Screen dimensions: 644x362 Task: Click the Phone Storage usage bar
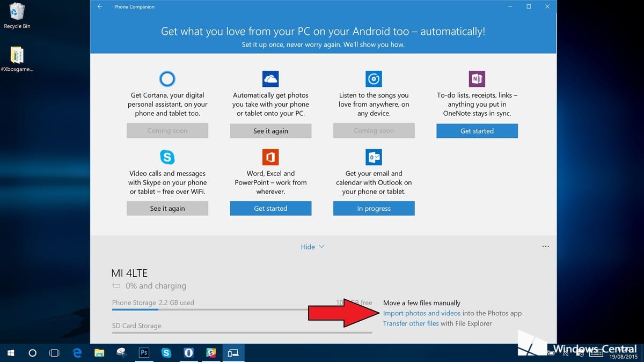(242, 309)
